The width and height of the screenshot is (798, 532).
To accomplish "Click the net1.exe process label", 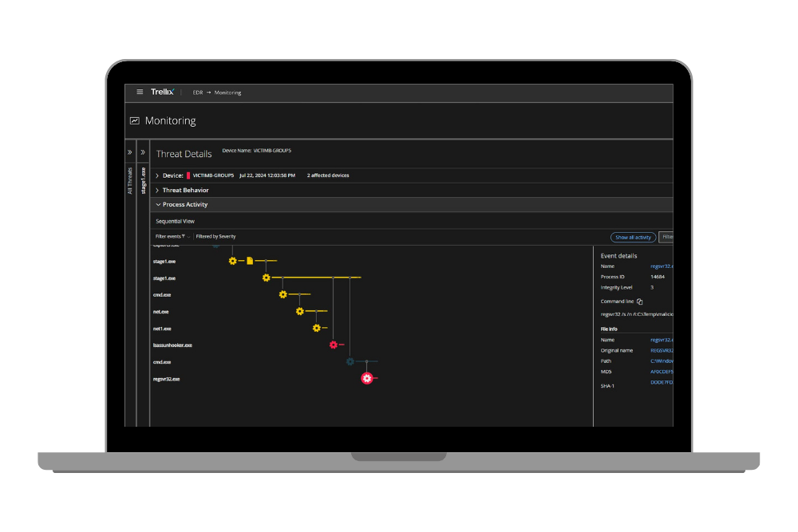I will (162, 329).
